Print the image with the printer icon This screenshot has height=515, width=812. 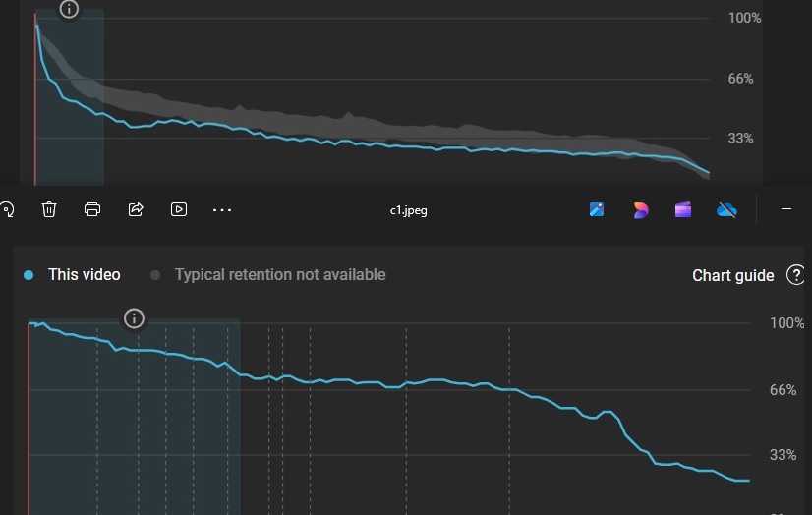click(x=92, y=209)
